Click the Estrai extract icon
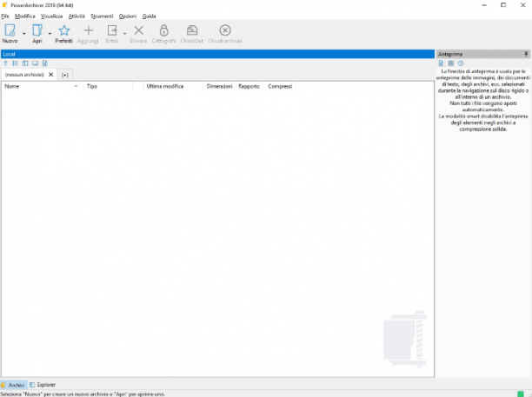This screenshot has height=397, width=532. click(112, 30)
